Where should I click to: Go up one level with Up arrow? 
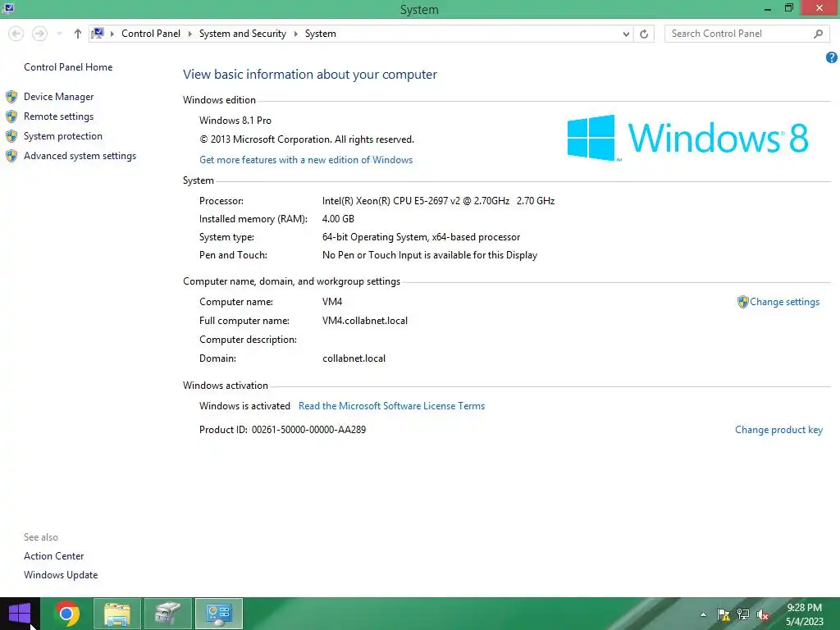78,34
